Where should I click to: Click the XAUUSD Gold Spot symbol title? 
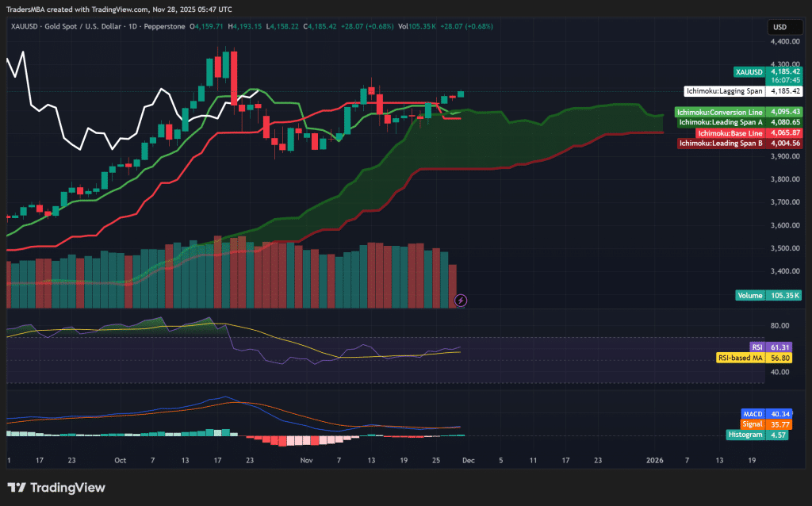tap(98, 26)
